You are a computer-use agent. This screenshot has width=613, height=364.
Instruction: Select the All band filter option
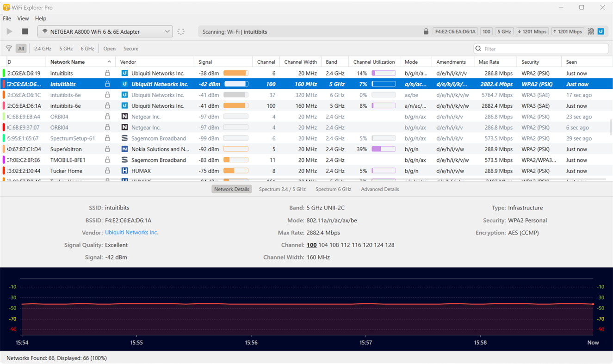coord(21,48)
